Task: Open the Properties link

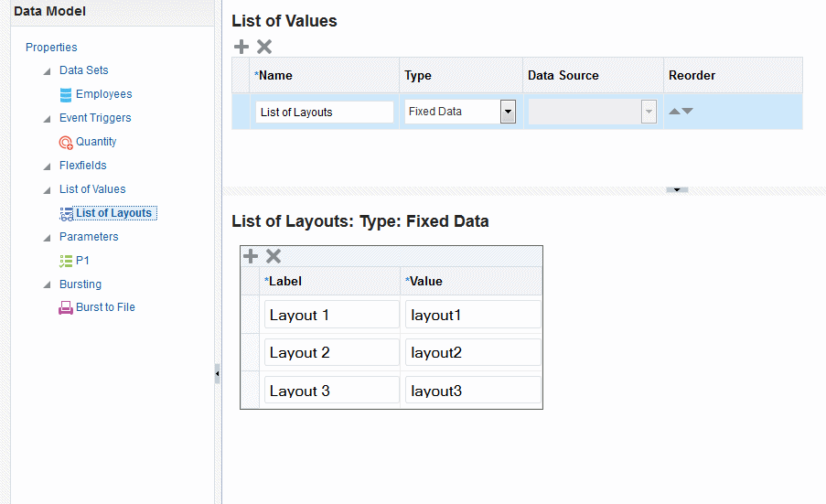Action: coord(51,48)
